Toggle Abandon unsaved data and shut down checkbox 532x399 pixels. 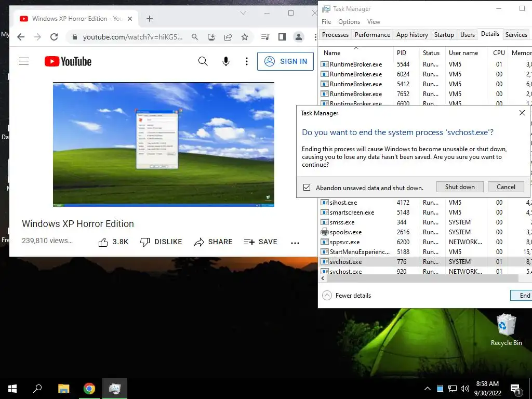click(307, 187)
